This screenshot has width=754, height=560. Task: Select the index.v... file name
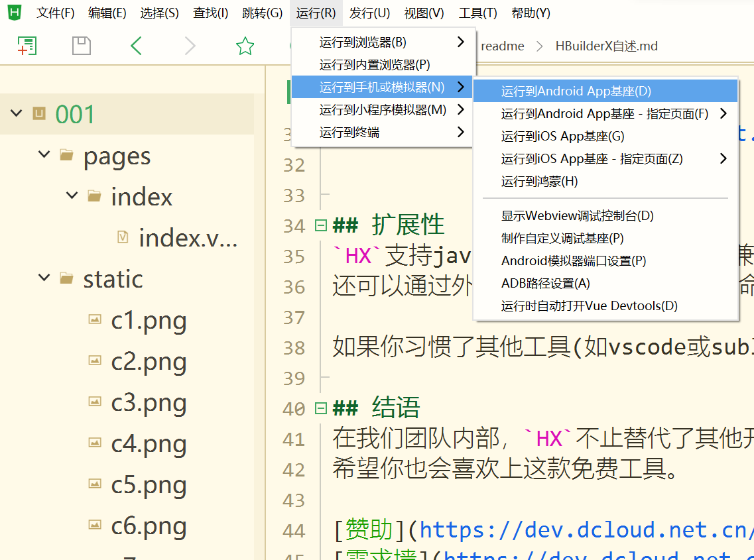(x=188, y=238)
